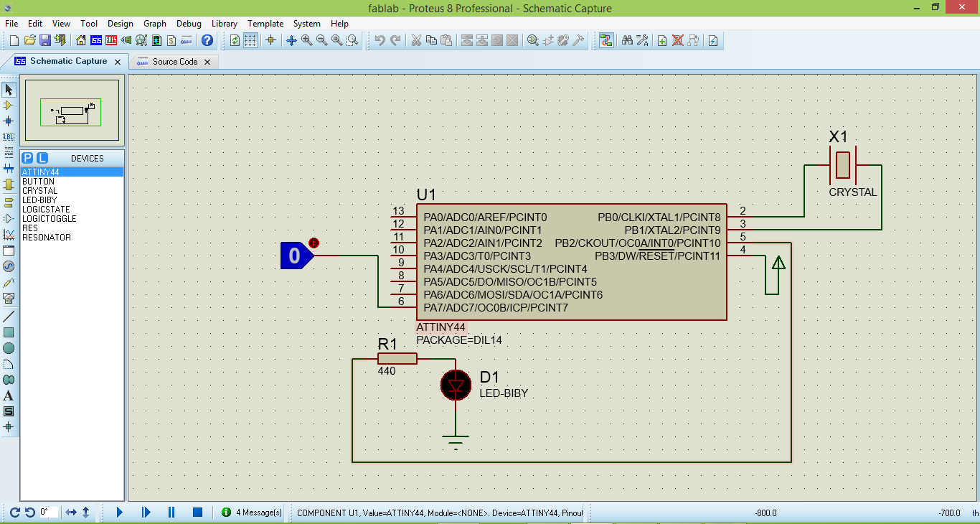Open a project with the folder icon
The width and height of the screenshot is (980, 524).
(29, 40)
